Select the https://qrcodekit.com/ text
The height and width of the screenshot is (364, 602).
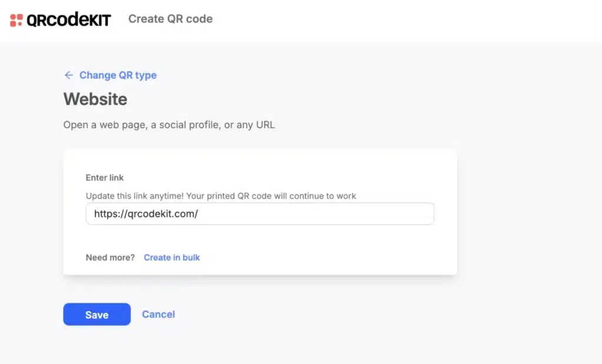click(x=147, y=213)
